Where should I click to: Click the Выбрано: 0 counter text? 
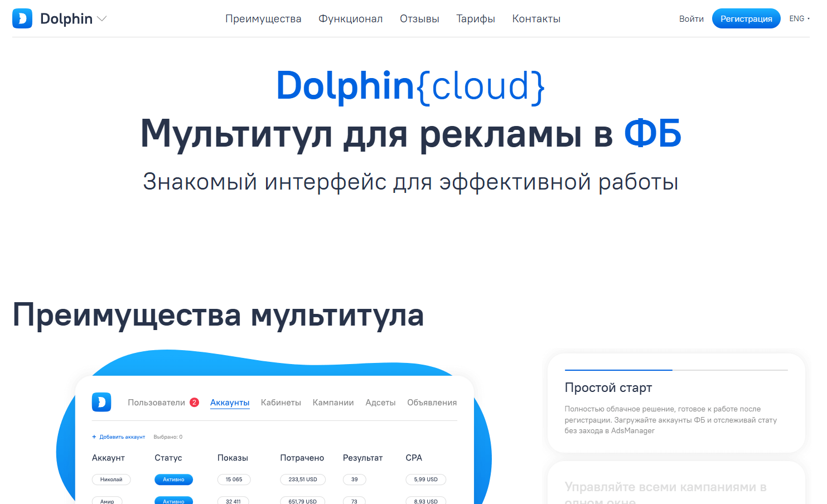[168, 437]
